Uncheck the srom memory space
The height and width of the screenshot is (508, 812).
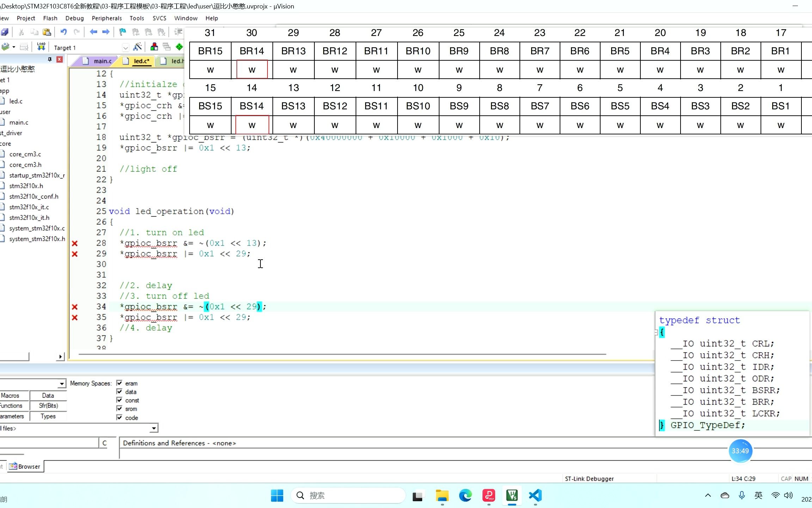(119, 409)
